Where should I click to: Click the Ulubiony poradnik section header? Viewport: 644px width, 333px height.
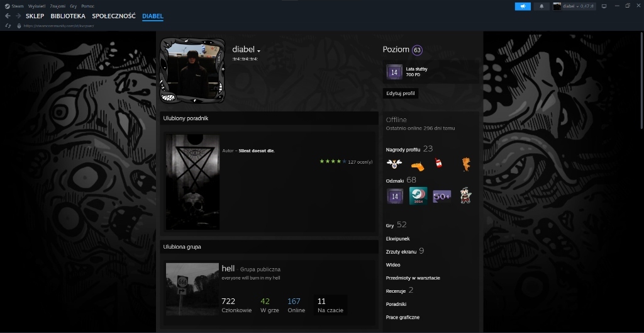coord(269,118)
